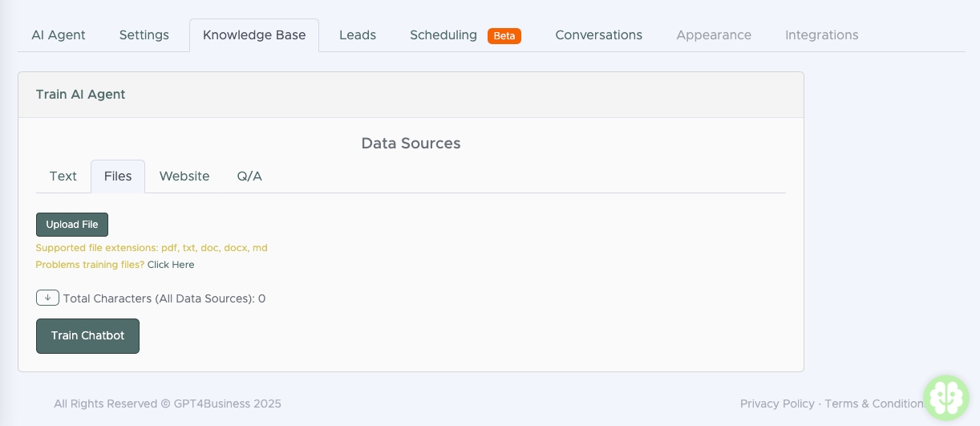The image size is (980, 426).
Task: Open the Terms & Conditions link
Action: [873, 404]
